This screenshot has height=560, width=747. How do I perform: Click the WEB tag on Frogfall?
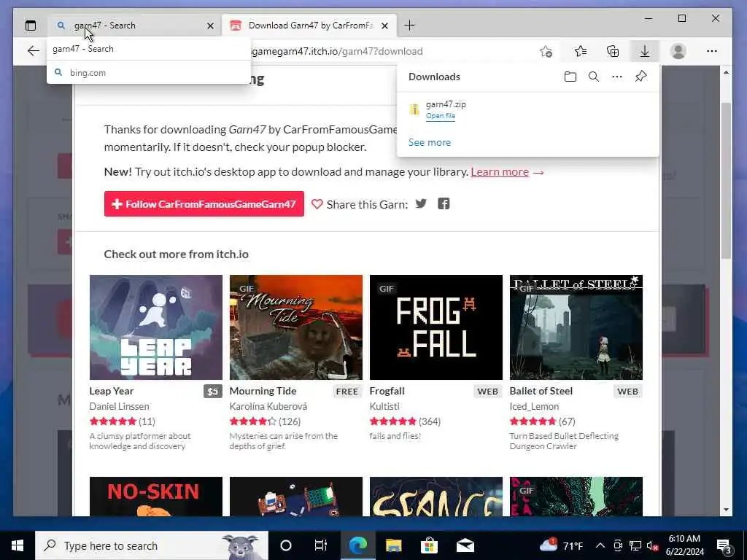(x=488, y=392)
